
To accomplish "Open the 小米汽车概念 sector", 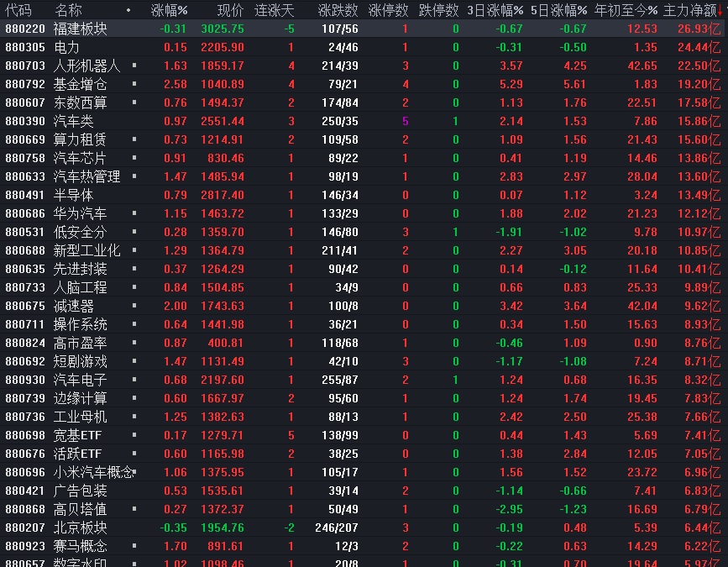I will click(x=94, y=472).
